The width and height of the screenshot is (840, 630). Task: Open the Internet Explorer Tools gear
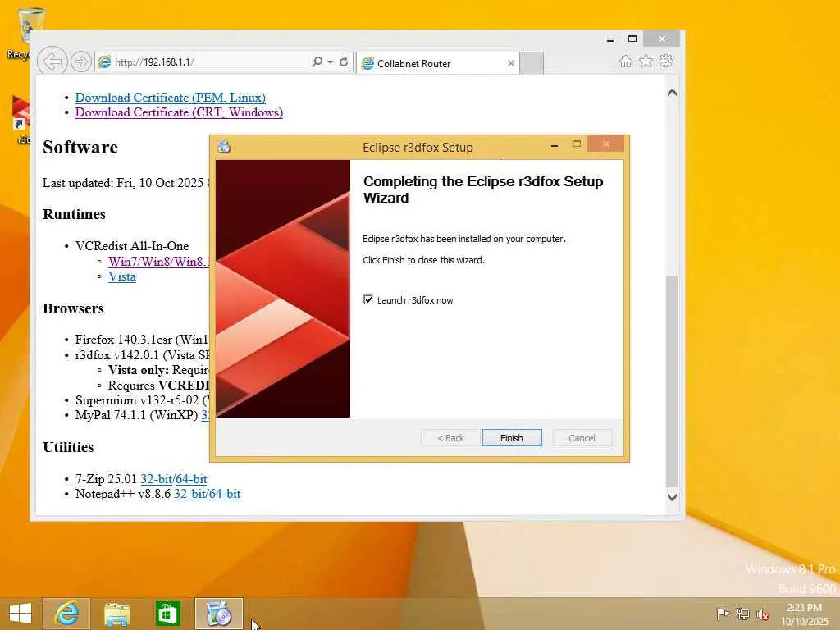point(666,61)
